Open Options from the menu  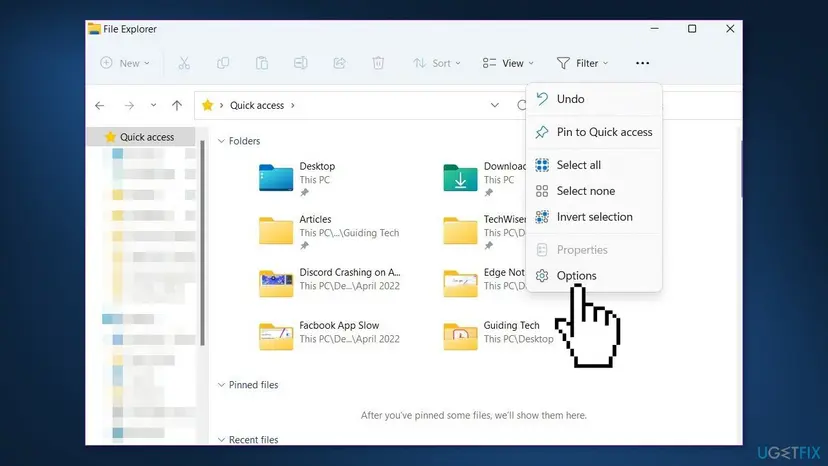coord(594,276)
